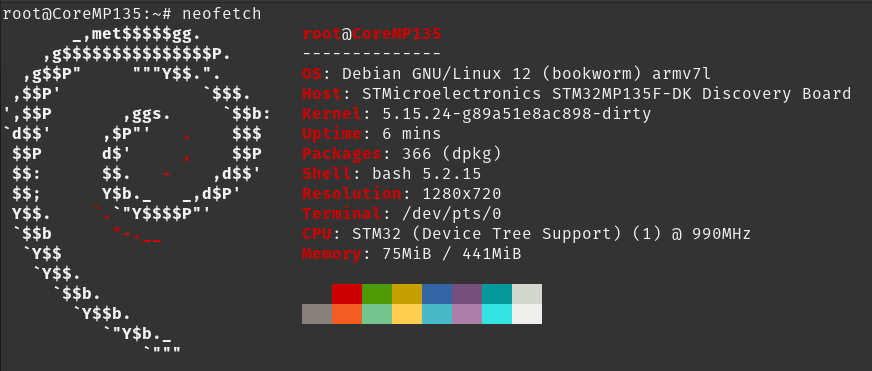Click the terminal value '/dev/pts/0'
872x371 pixels.
tap(451, 214)
